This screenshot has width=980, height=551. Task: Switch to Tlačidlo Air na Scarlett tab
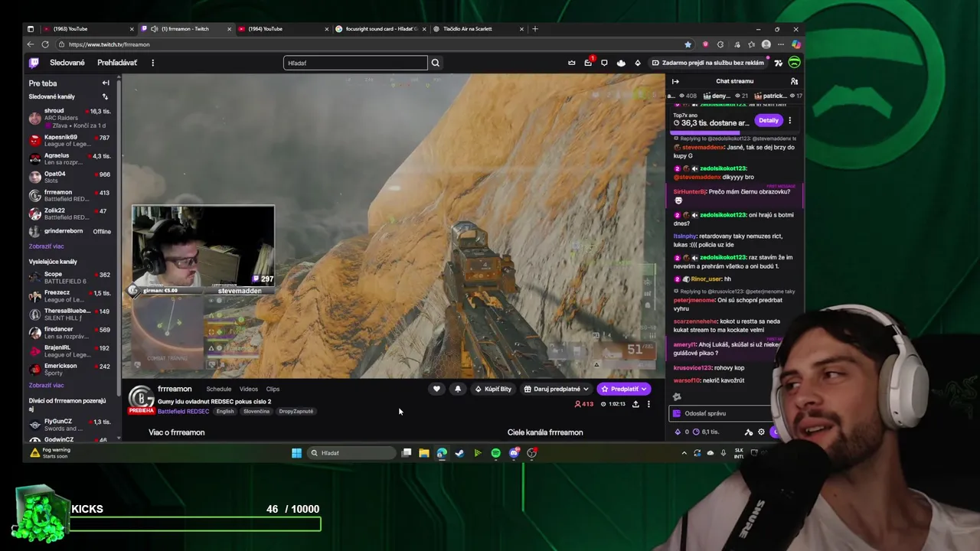point(478,29)
